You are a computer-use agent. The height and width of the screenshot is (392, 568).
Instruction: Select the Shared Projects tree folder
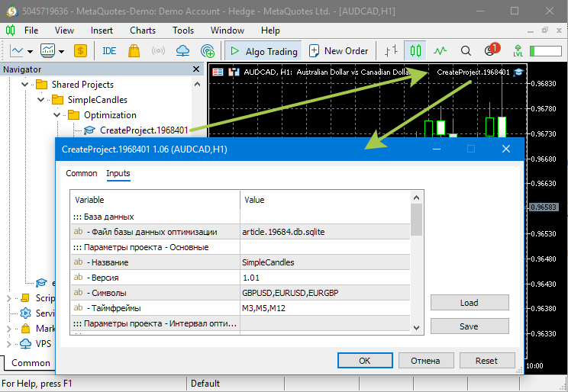point(75,85)
